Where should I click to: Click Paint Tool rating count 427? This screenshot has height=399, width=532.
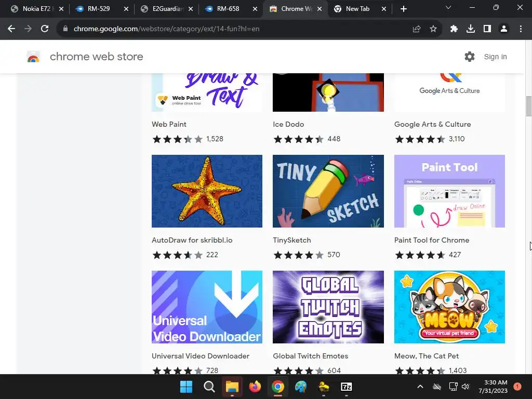pyautogui.click(x=455, y=255)
